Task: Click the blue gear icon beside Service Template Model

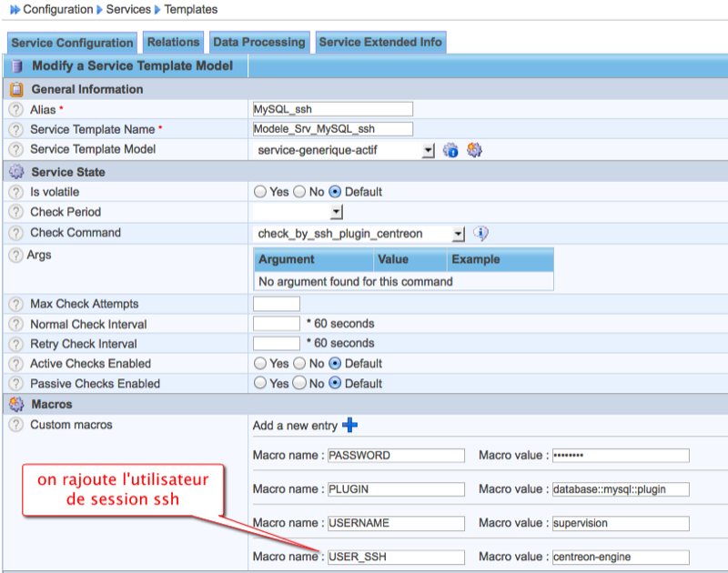Action: 450,150
